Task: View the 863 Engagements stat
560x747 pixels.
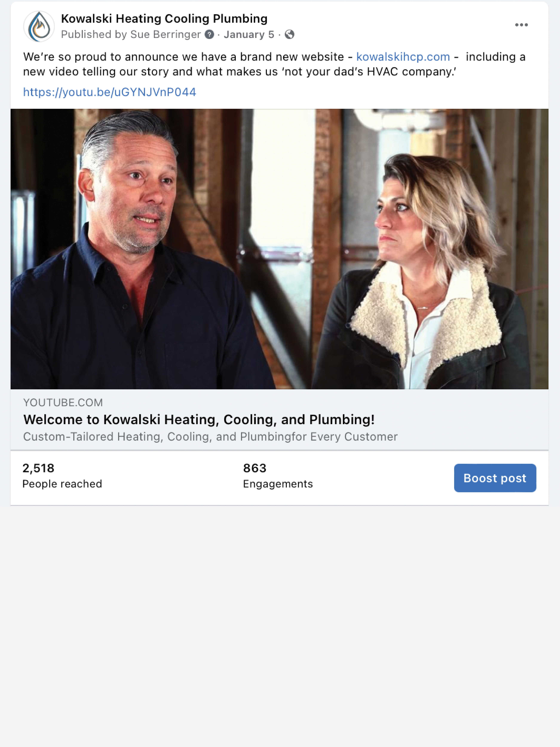Action: pos(278,476)
